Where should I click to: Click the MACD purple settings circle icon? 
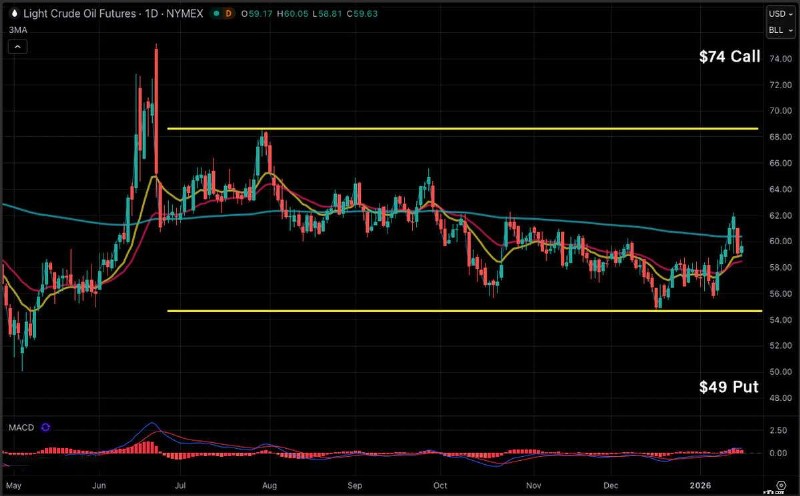[x=45, y=428]
